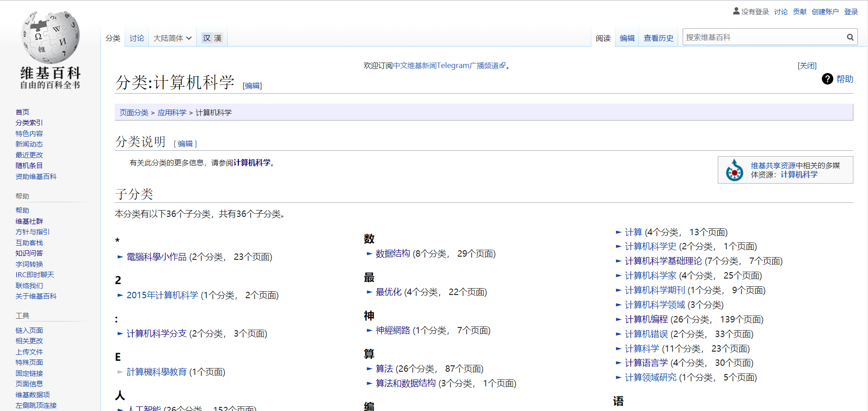Open the 计算机科学史 category link
868x411 pixels.
[651, 247]
